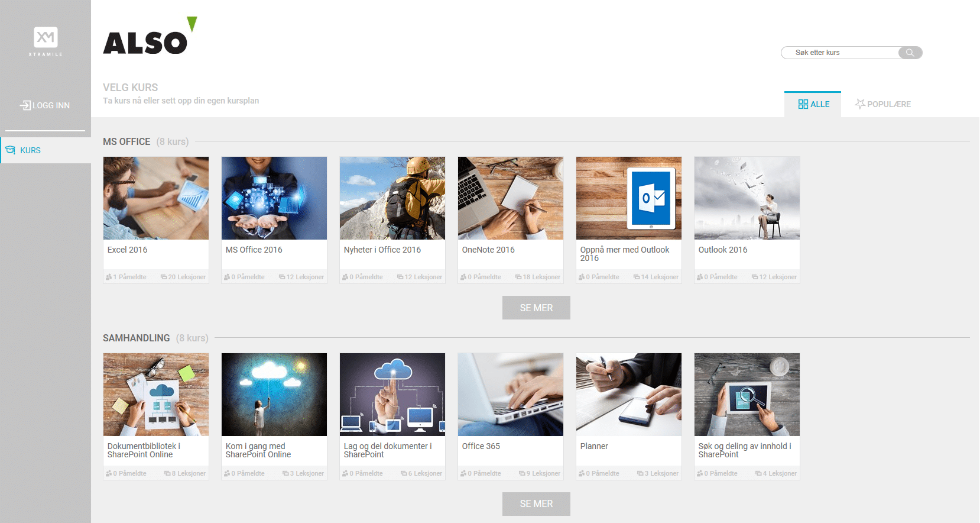
Task: Click '14 Leksjoner' on Oppnå mer med Outlook card
Action: click(660, 277)
